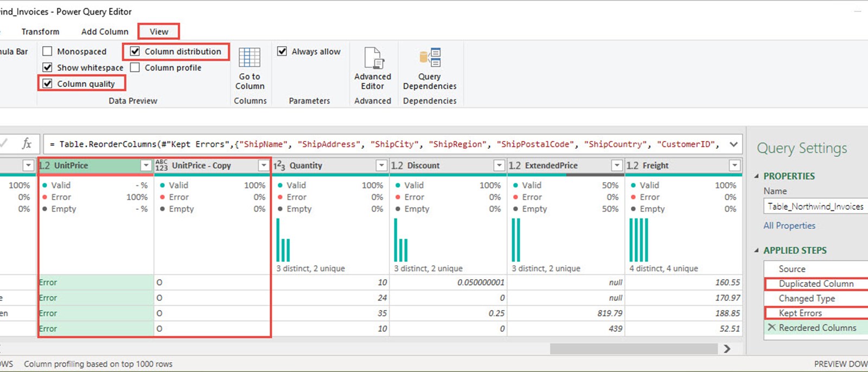Image resolution: width=868 pixels, height=372 pixels.
Task: Open the Add Column tab
Action: pyautogui.click(x=105, y=31)
